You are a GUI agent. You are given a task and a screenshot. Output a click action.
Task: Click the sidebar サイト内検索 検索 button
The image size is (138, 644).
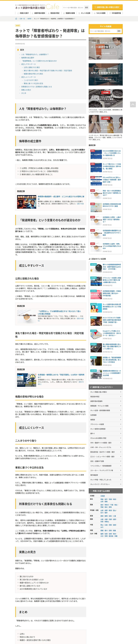pos(119,31)
